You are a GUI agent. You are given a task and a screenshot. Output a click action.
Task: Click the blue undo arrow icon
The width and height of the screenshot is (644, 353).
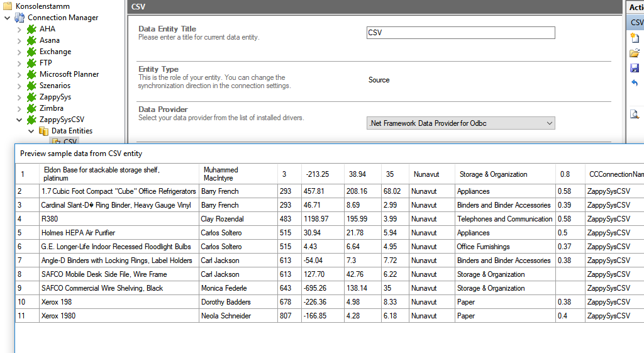(635, 83)
